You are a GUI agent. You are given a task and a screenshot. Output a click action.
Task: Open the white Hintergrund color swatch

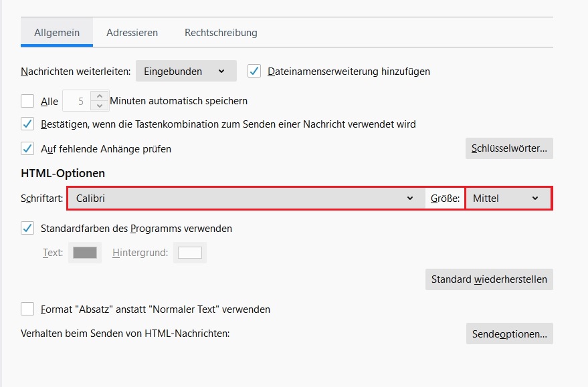tap(190, 253)
